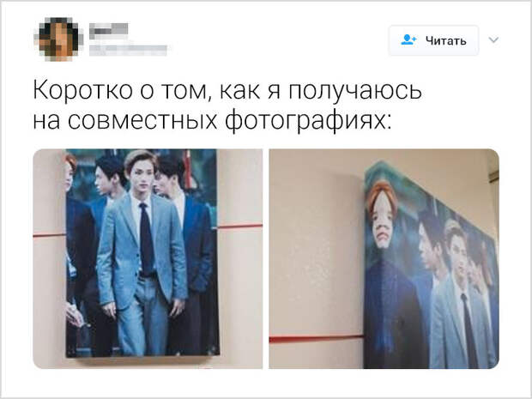
Task: Click the red wall stripe in right photo
Action: [x=317, y=338]
